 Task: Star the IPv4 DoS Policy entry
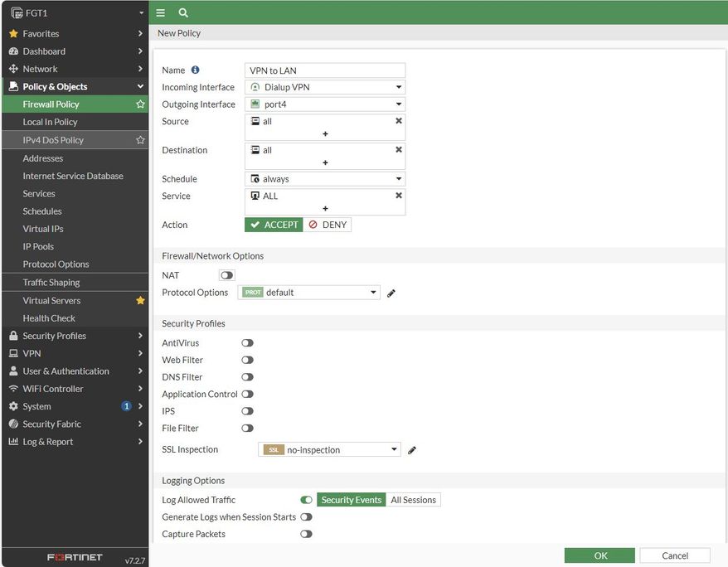coord(140,140)
